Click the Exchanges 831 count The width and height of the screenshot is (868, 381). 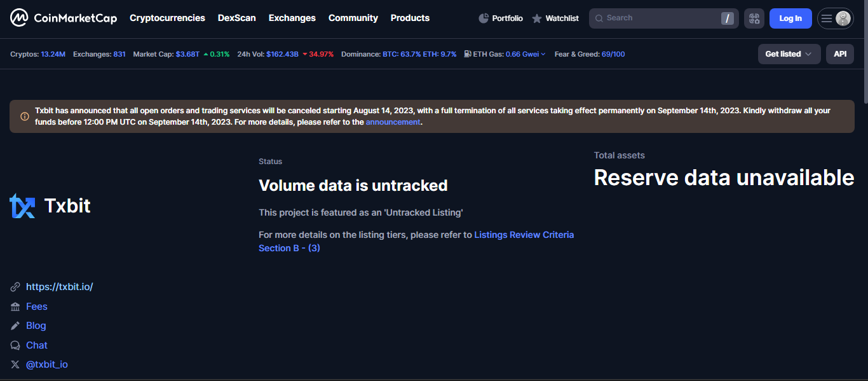tap(119, 54)
